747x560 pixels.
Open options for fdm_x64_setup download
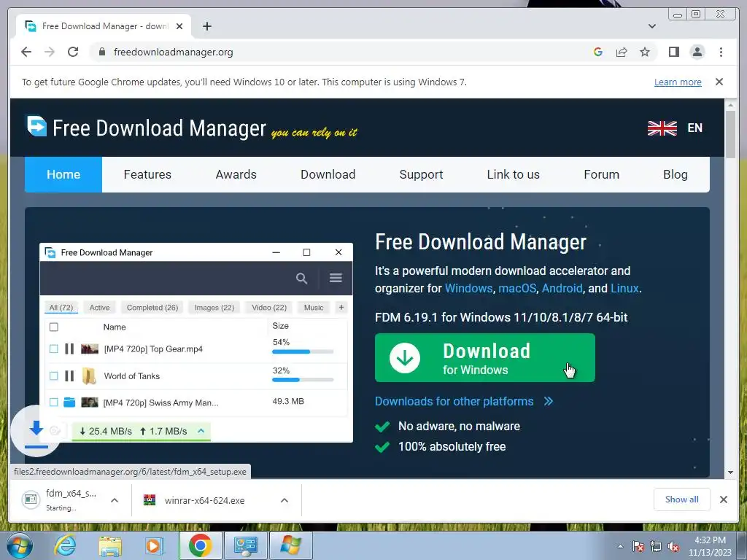pyautogui.click(x=115, y=500)
